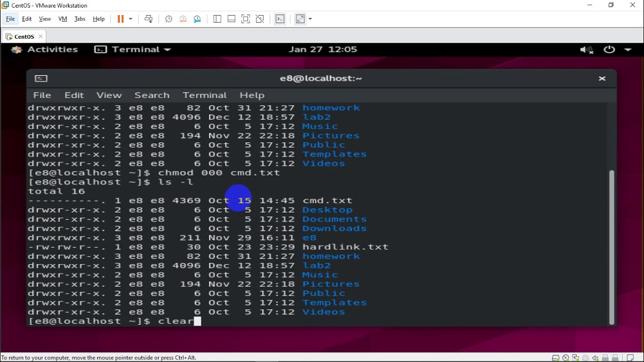Open the snapshot manager
Viewport: 644px width, 362px height.
click(197, 19)
